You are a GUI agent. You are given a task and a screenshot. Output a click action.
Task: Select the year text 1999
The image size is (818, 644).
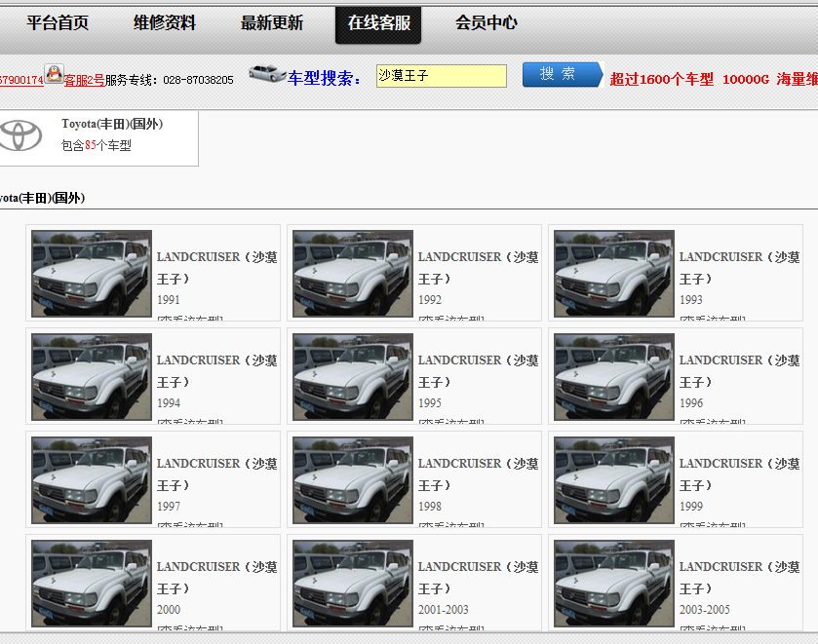691,507
